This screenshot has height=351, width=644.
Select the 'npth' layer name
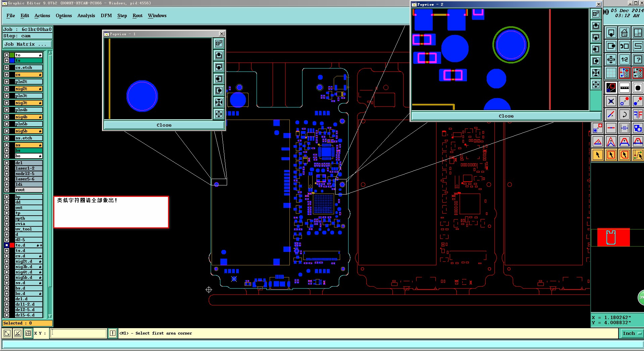pos(29,218)
